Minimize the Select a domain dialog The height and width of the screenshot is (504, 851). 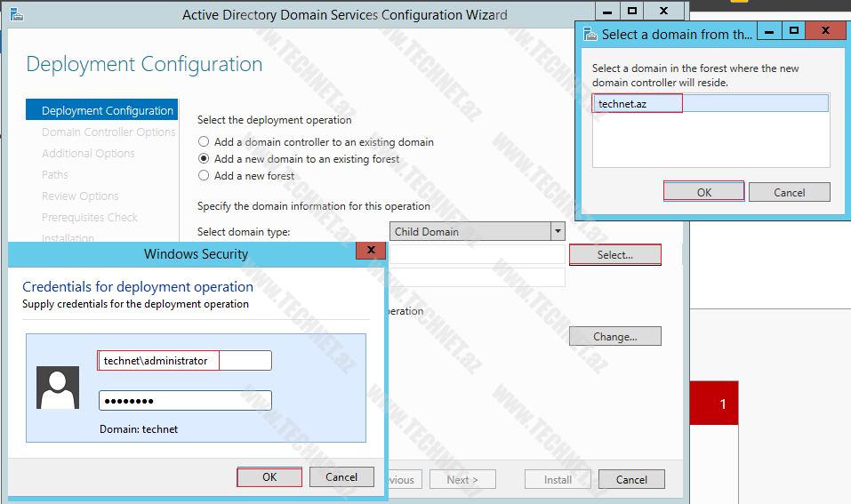(769, 31)
